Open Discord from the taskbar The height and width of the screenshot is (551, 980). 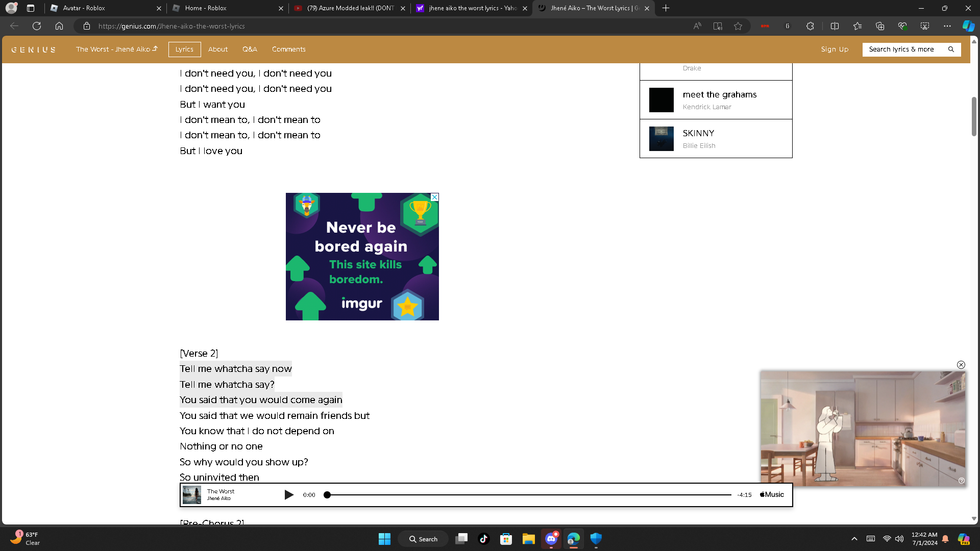point(551,539)
